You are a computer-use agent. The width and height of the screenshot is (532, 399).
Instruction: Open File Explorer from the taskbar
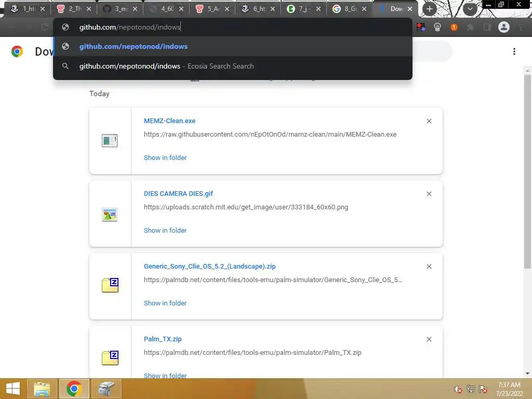pos(42,389)
